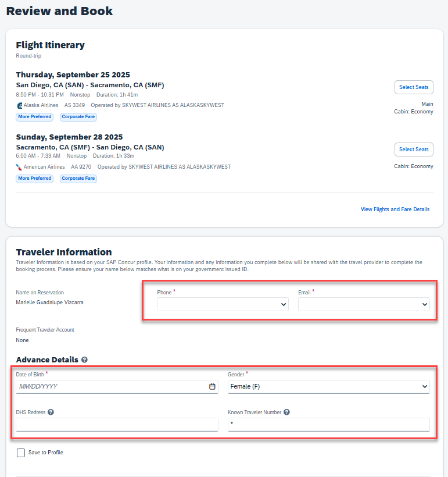
Task: Enable the Save to Profile checkbox
Action: point(21,453)
